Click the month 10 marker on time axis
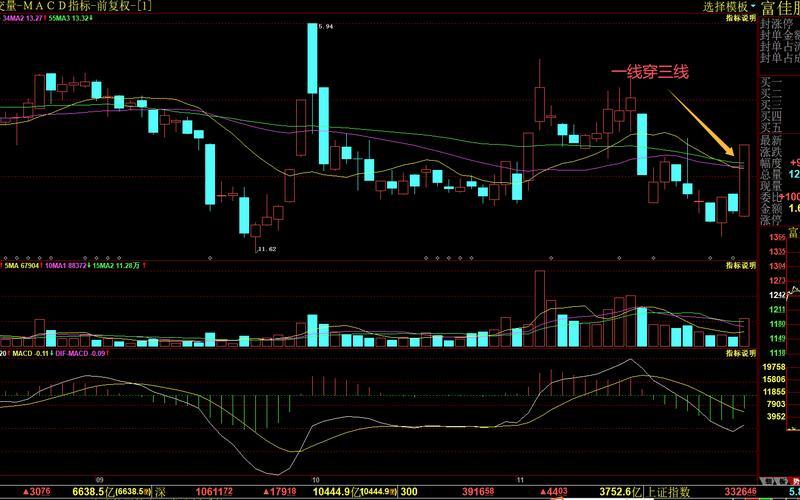Screen dimensions: 800x500 tap(316, 479)
